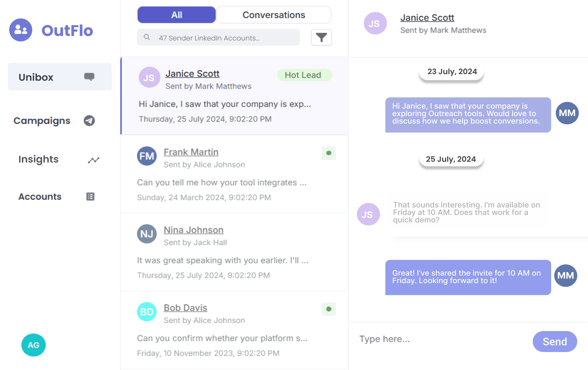Open Nina Johnson's profile link
This screenshot has height=370, width=588.
(x=193, y=230)
